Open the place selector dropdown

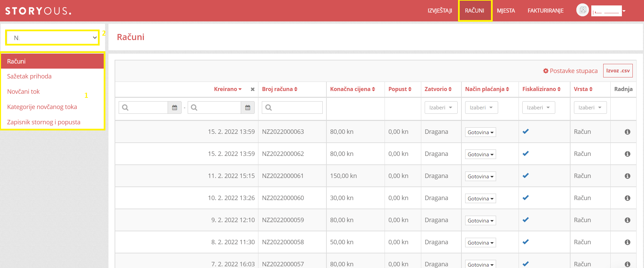53,38
